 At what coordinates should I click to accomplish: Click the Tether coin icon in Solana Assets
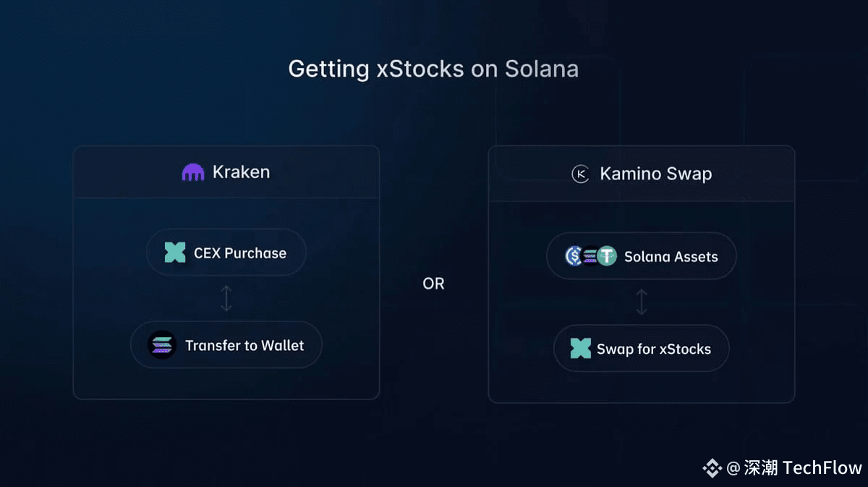point(607,256)
